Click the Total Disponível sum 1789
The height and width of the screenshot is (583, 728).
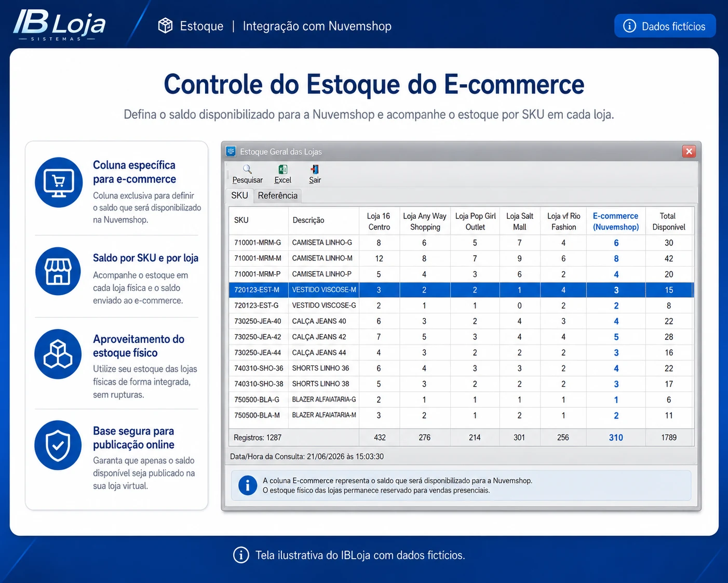(x=669, y=438)
